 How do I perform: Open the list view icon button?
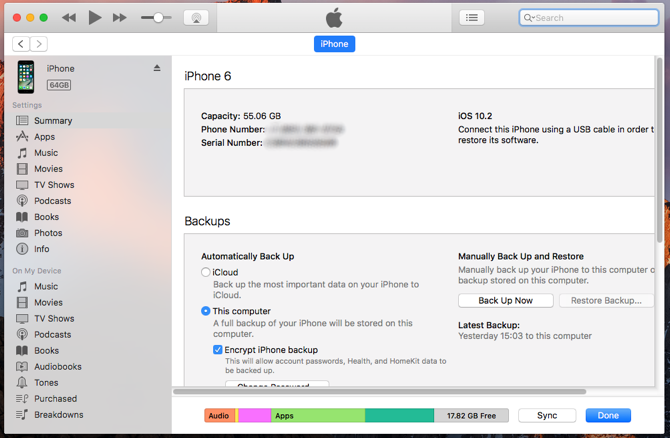point(472,18)
